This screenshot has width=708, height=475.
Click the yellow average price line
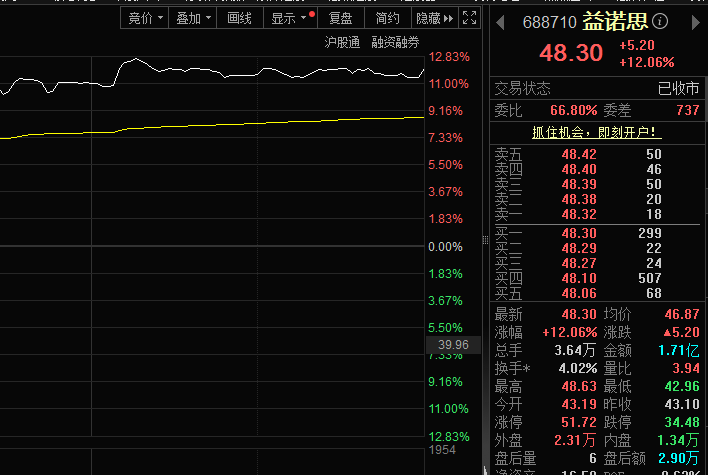tap(250, 124)
